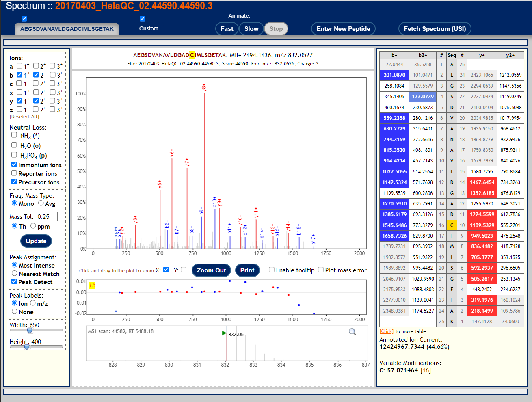This screenshot has height=402, width=532.
Task: Click Enter New Peptide button
Action: [343, 29]
